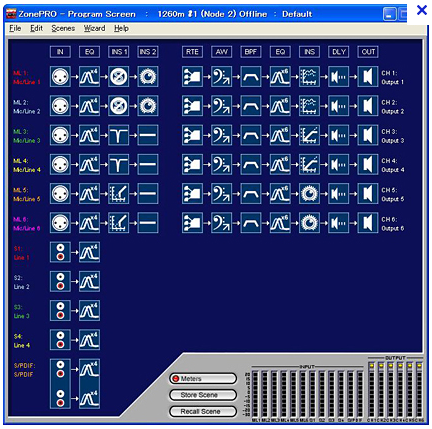Close the image overlay with the X
This screenshot has width=432, height=429.
[x=422, y=10]
